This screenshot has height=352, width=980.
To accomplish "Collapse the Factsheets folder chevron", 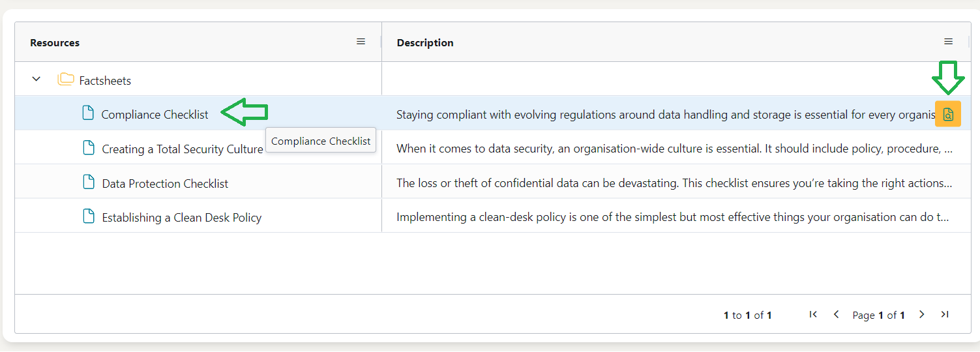I will pyautogui.click(x=37, y=80).
